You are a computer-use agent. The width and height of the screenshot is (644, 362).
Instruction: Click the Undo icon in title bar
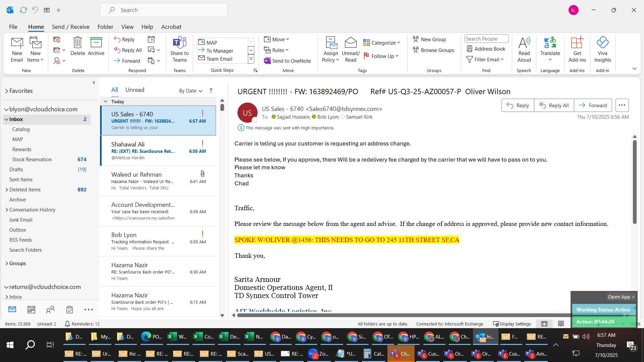[35, 10]
